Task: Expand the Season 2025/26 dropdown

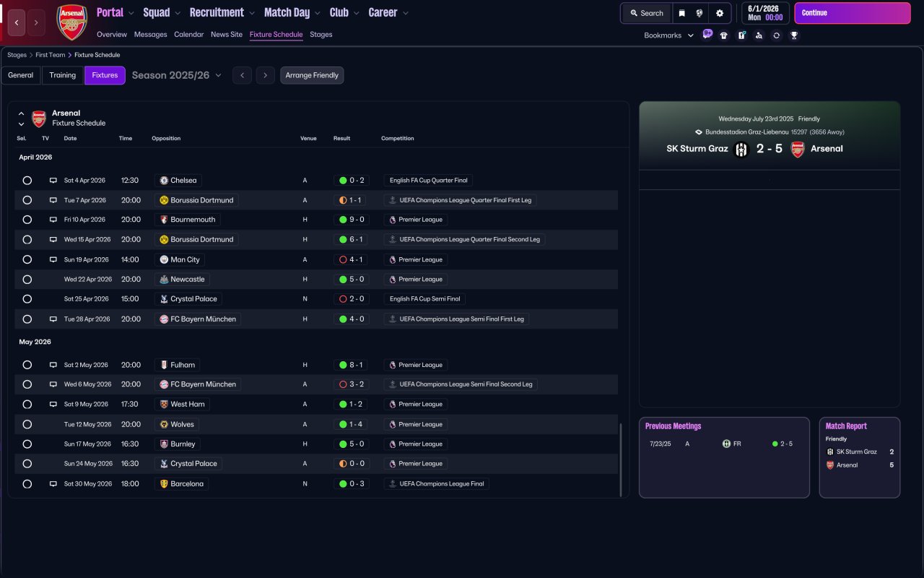Action: (177, 75)
